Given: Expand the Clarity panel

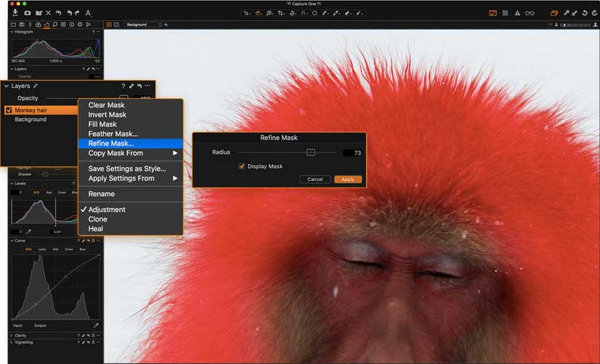Looking at the screenshot, I should click(x=12, y=335).
